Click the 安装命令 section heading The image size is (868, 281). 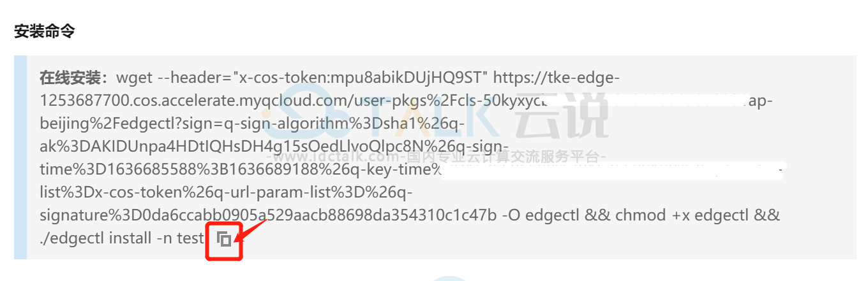point(45,31)
